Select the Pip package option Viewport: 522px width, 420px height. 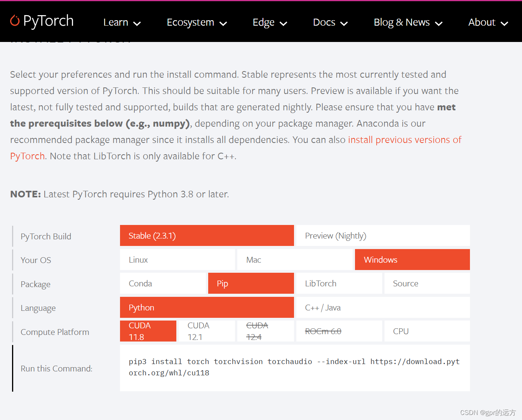point(251,283)
